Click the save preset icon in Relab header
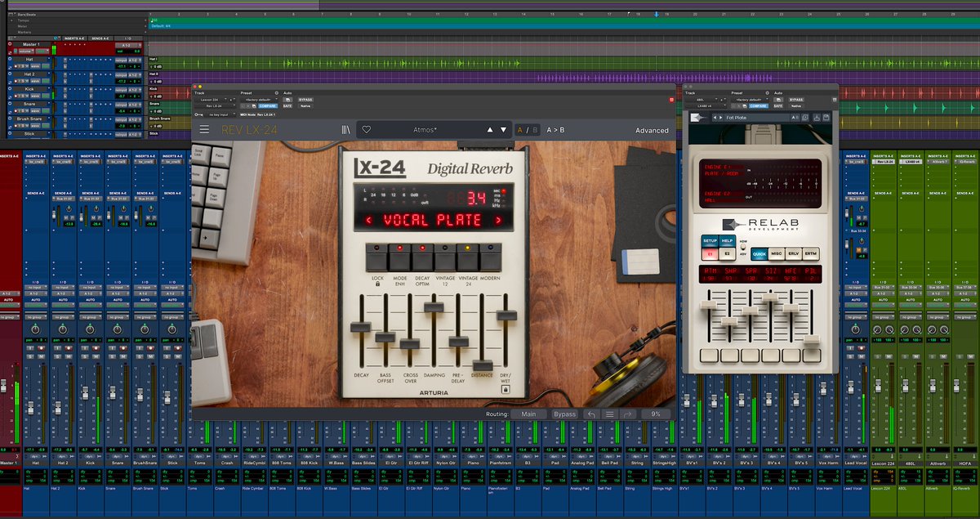 coord(826,118)
